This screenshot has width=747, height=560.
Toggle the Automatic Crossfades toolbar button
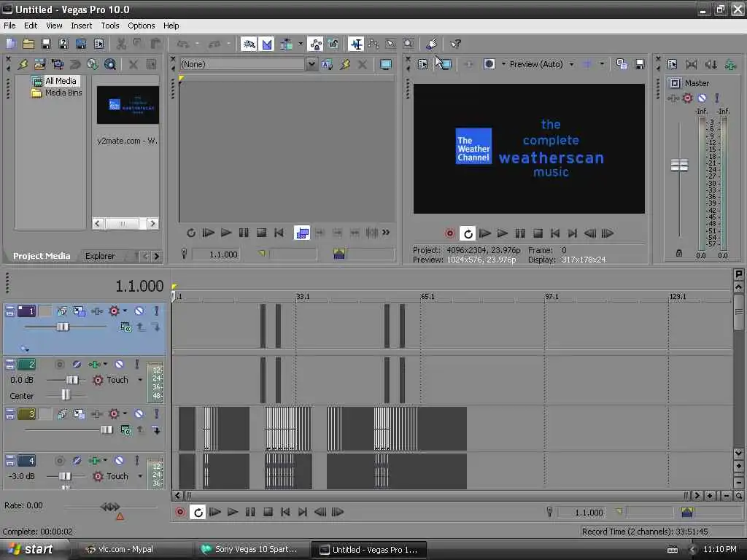(x=267, y=44)
